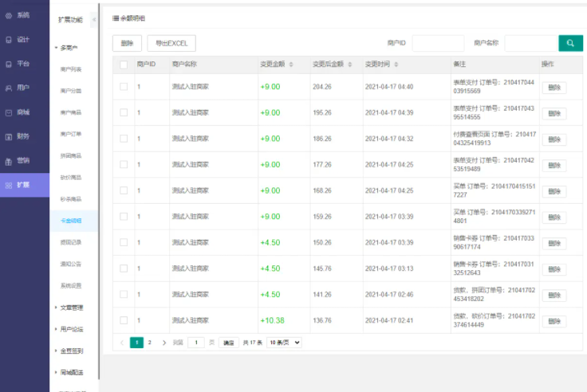Toggle the select-all checkbox in table header
Screen dimensions: 587x392
coord(124,65)
